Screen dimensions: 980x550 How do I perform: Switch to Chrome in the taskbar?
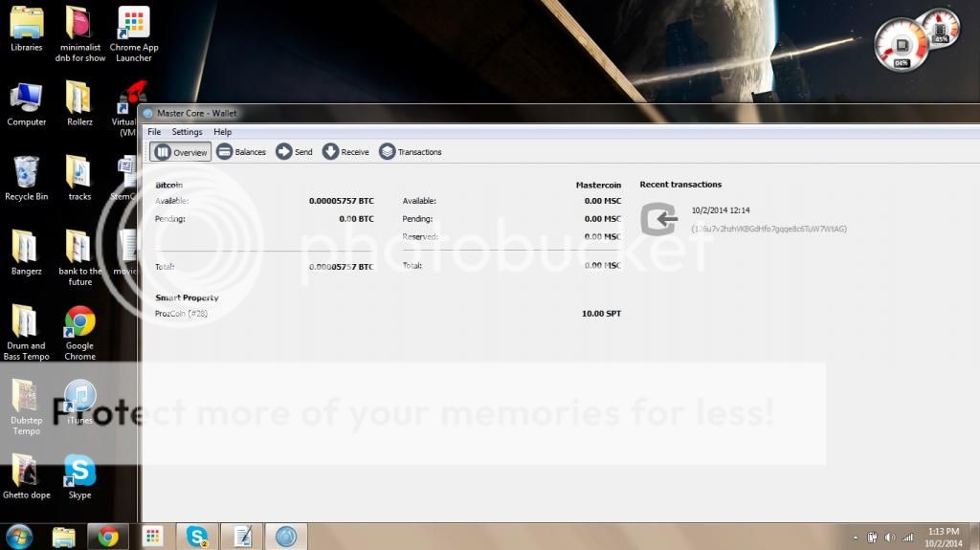(107, 537)
